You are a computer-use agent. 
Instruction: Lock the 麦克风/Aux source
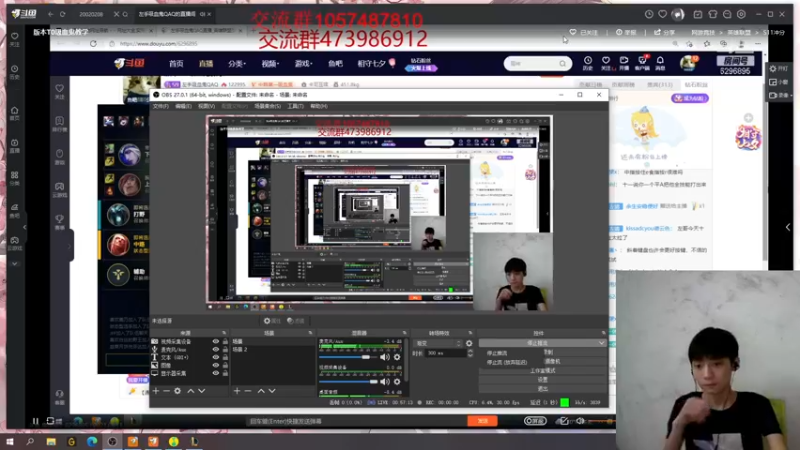coord(225,349)
